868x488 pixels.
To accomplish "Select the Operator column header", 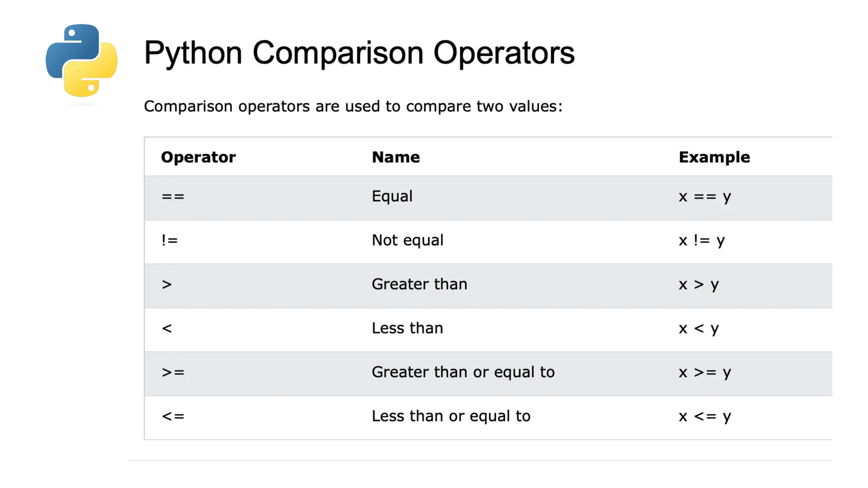I will (x=198, y=157).
